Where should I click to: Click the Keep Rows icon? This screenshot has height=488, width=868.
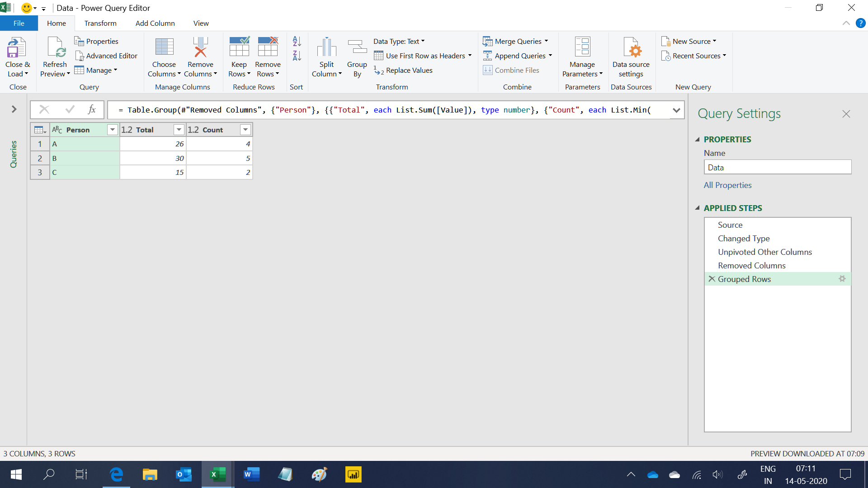pos(239,47)
